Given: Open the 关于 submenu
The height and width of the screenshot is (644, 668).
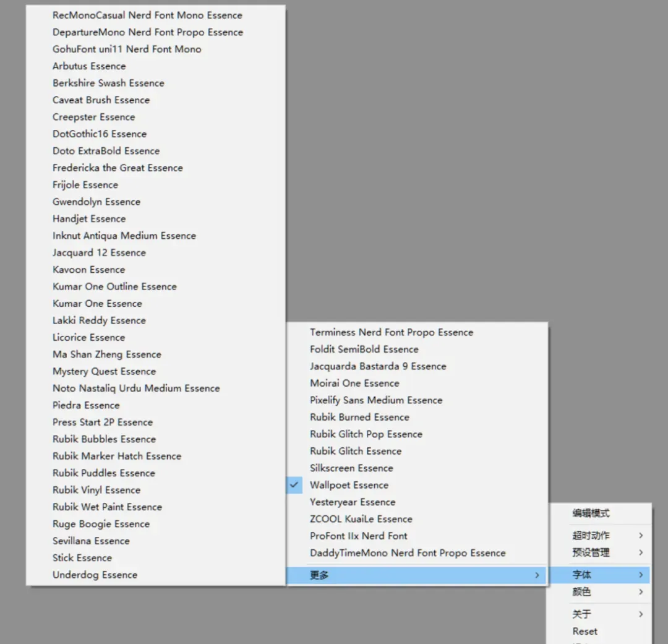Looking at the screenshot, I should click(599, 614).
